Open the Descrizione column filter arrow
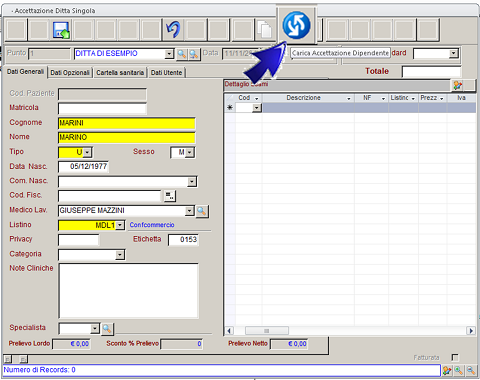The width and height of the screenshot is (480, 380). [x=349, y=99]
